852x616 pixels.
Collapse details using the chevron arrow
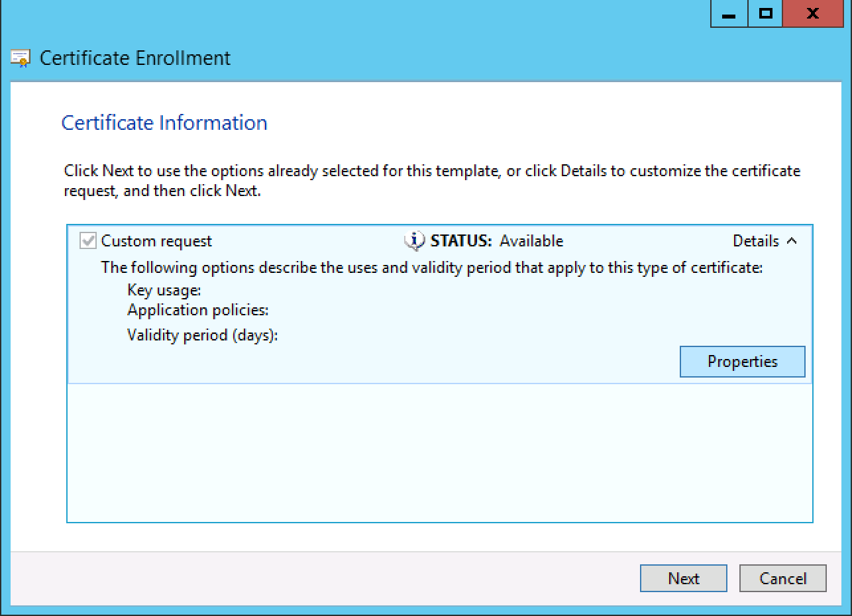(792, 241)
